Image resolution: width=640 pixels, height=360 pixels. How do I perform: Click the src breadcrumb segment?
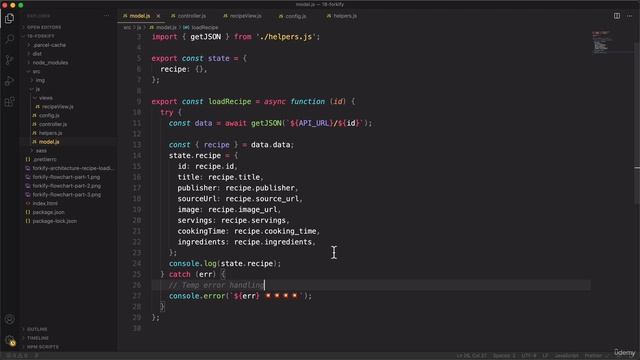127,27
